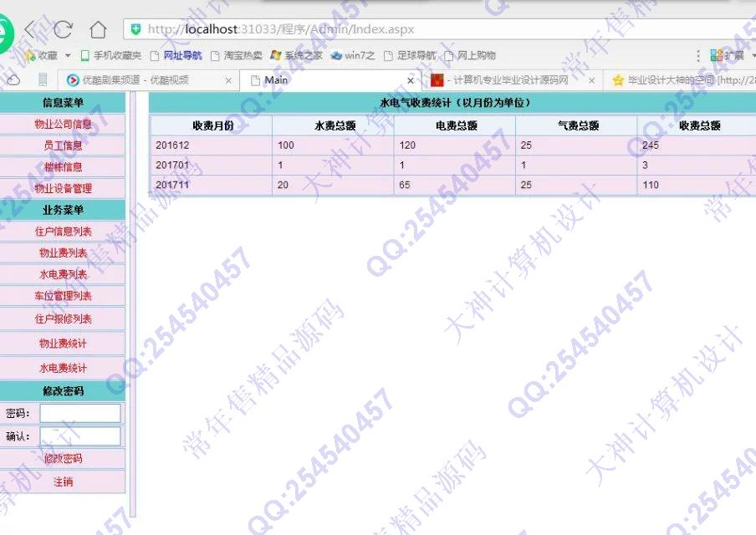
Task: Open 住户信息列表 menu item
Action: click(x=63, y=232)
